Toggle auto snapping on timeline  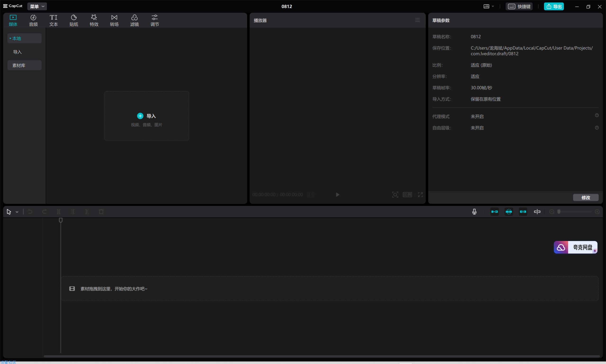pyautogui.click(x=509, y=211)
